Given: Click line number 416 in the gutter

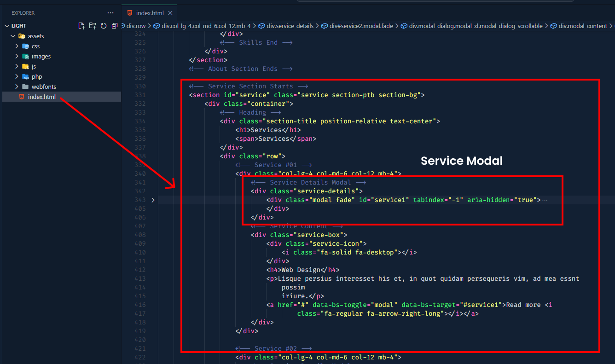Looking at the screenshot, I should (x=139, y=305).
